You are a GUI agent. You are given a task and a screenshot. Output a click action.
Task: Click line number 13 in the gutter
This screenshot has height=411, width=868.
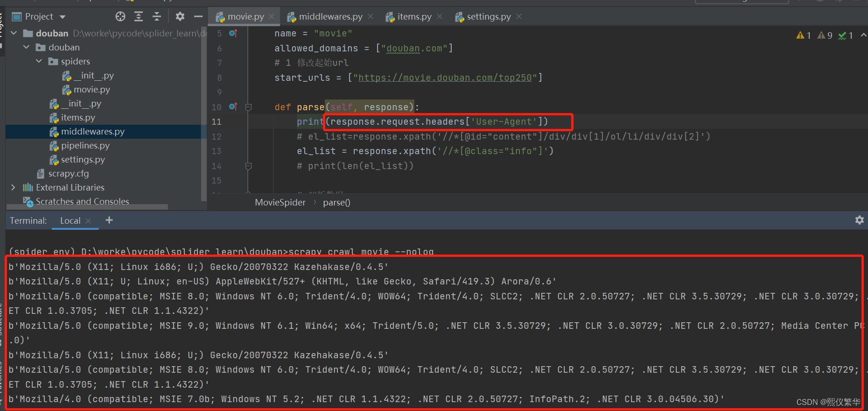click(x=217, y=151)
